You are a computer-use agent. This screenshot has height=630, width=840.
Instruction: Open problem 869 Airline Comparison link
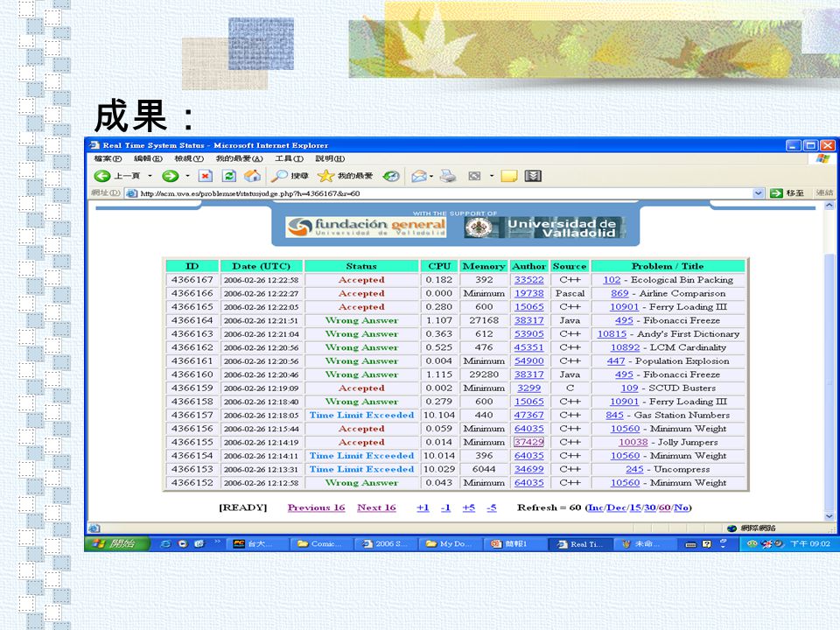click(x=619, y=294)
